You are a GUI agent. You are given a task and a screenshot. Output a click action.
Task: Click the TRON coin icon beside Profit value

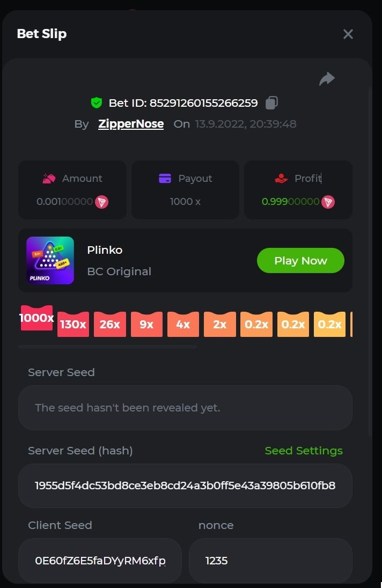[328, 202]
